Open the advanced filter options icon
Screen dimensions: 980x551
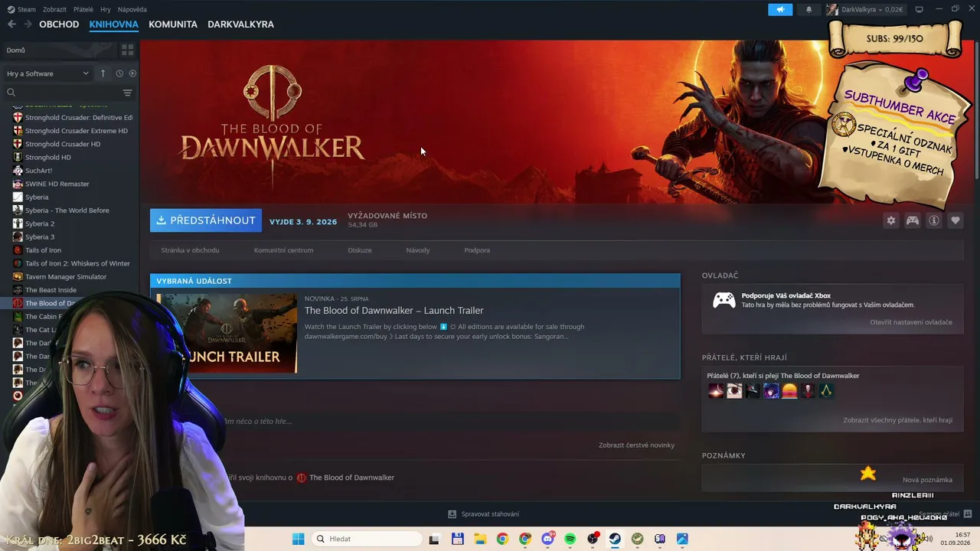pyautogui.click(x=127, y=93)
